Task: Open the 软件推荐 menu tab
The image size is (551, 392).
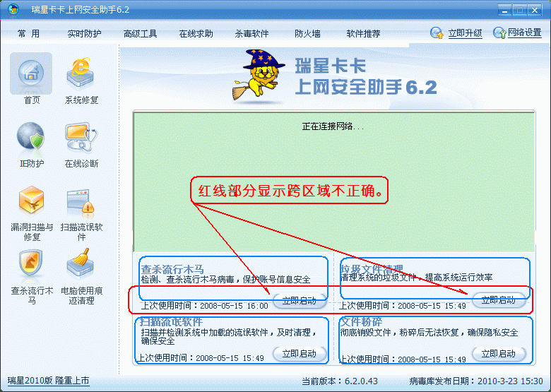Action: coord(363,34)
